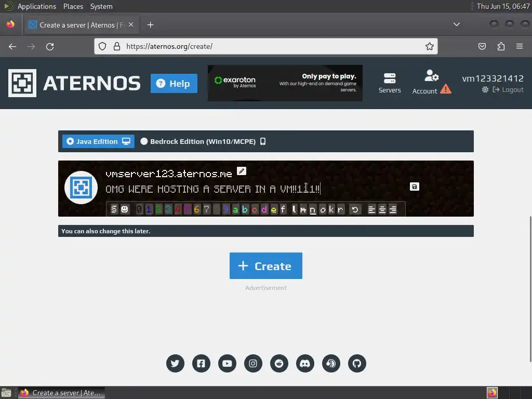Open Aternos Discord server

point(305,363)
